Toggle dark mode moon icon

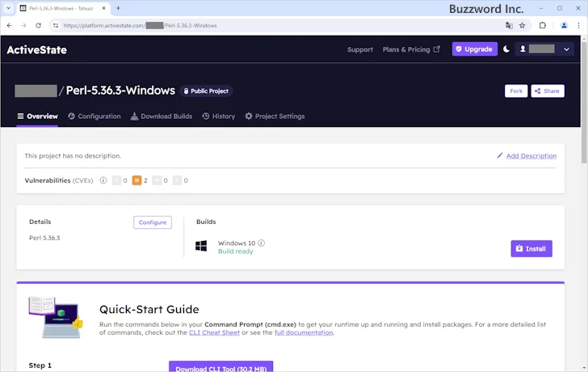coord(506,49)
